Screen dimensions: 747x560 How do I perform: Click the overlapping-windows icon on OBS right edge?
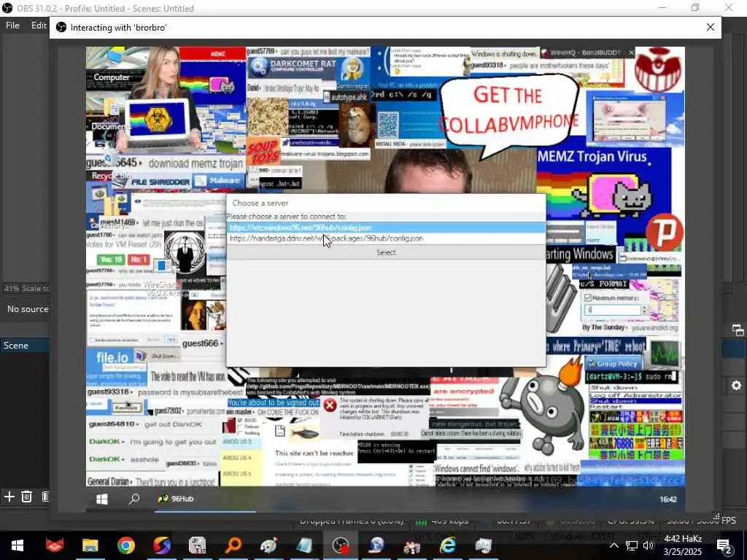click(x=738, y=330)
